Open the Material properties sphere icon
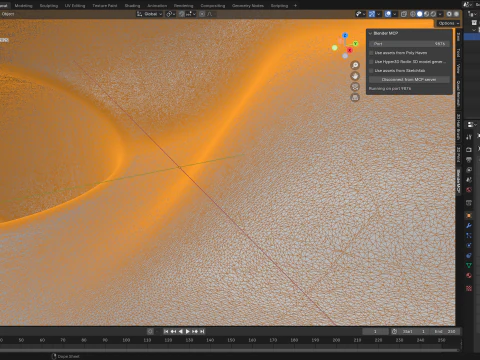This screenshot has width=480, height=360. tap(469, 276)
